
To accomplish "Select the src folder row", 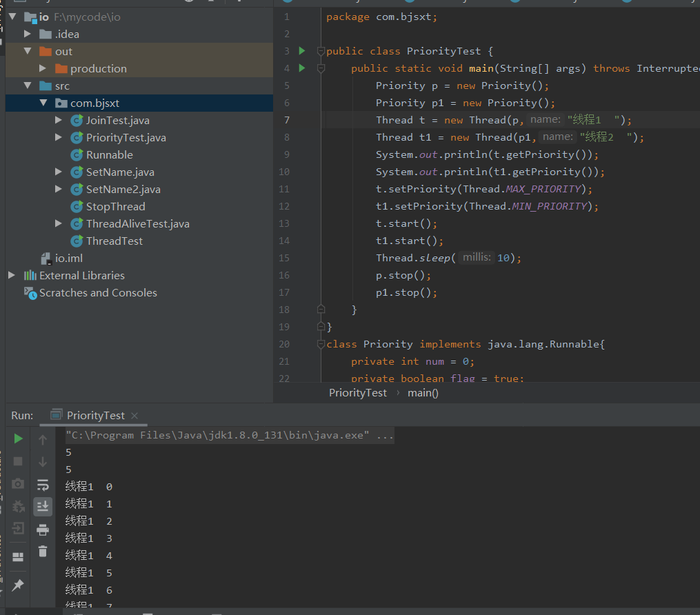I will pyautogui.click(x=139, y=85).
